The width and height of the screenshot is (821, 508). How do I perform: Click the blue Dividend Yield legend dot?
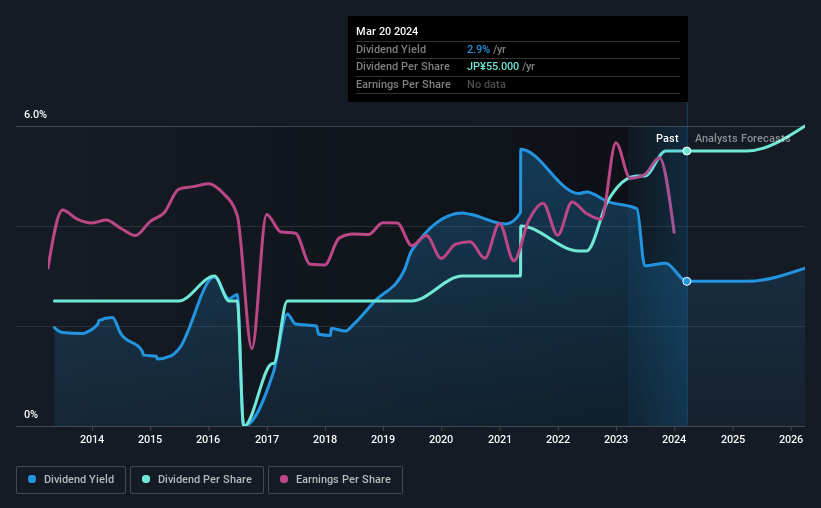[x=32, y=479]
